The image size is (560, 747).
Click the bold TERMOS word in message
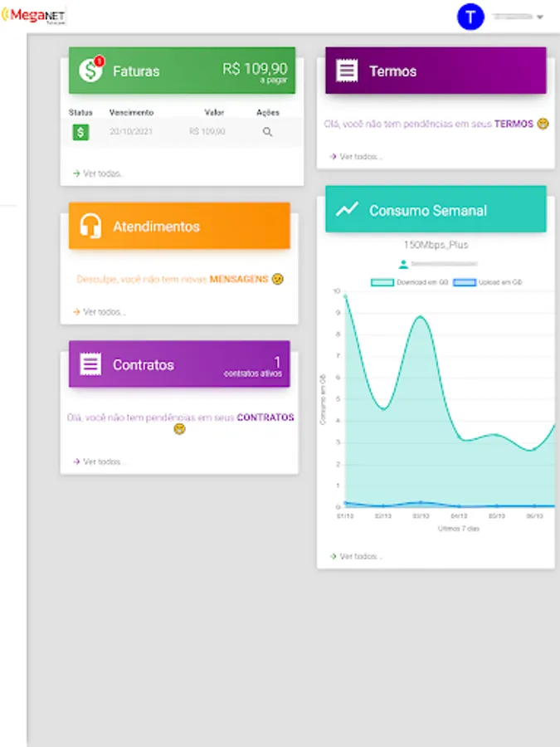514,124
